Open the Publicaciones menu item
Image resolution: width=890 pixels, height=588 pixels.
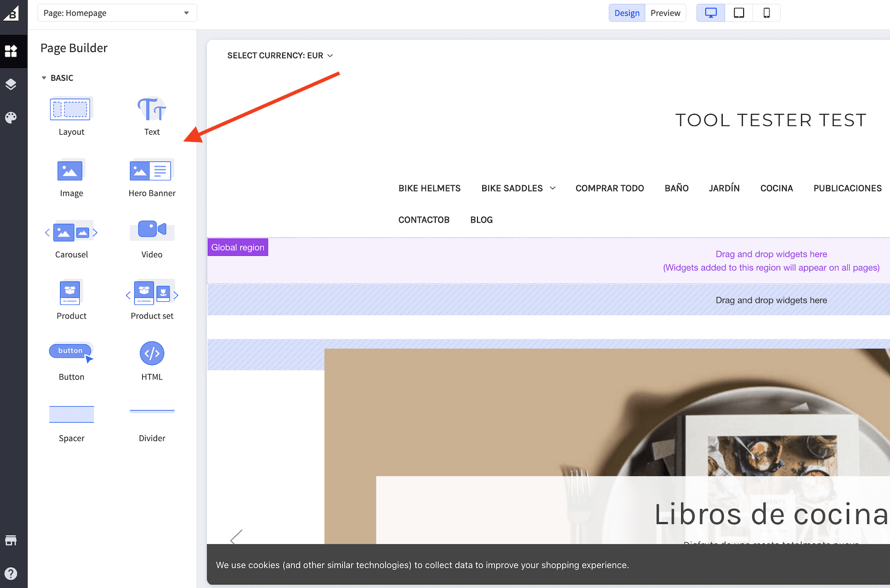pos(847,188)
